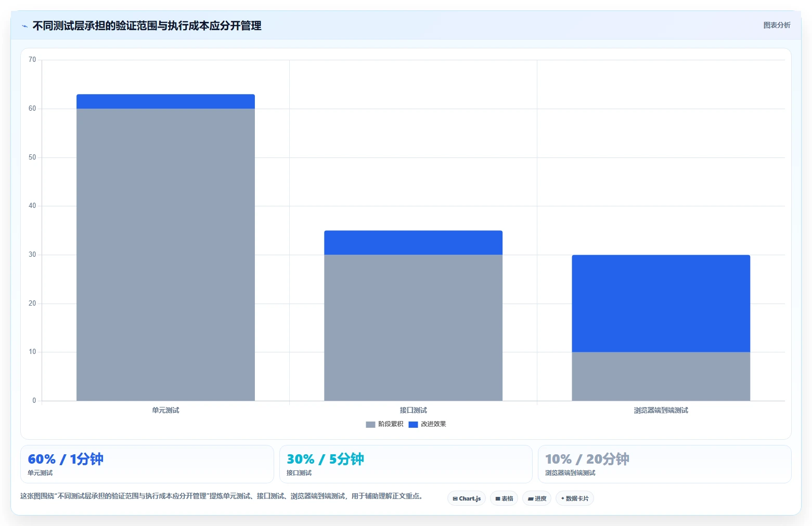Viewport: 812px width, 526px height.
Task: Click the 改进效果 legend label
Action: click(433, 424)
